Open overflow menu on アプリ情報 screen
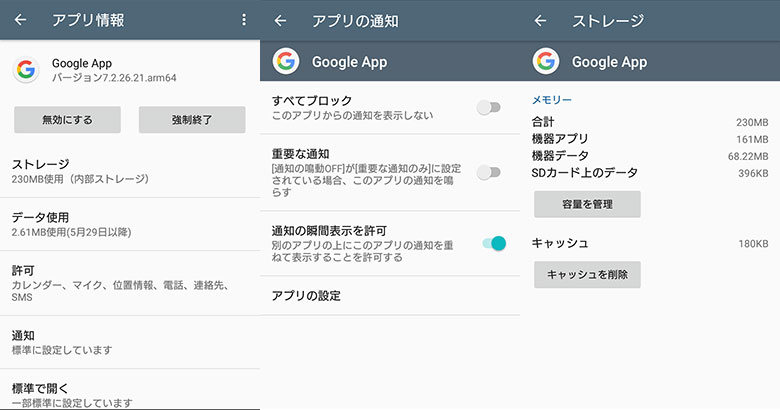The image size is (780, 410). (243, 19)
